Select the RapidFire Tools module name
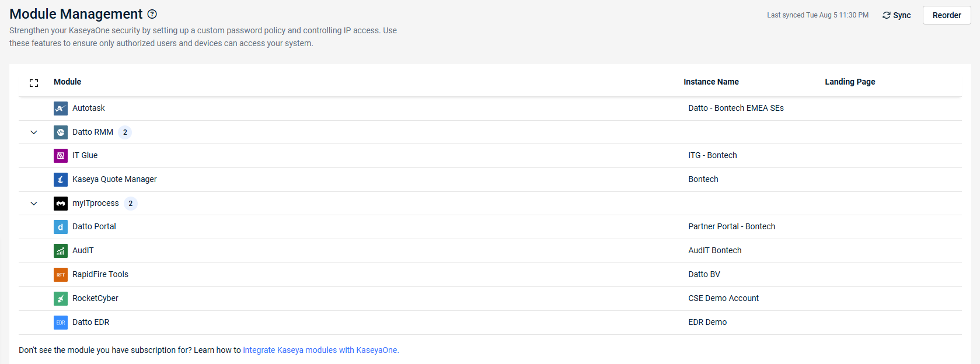 click(100, 274)
